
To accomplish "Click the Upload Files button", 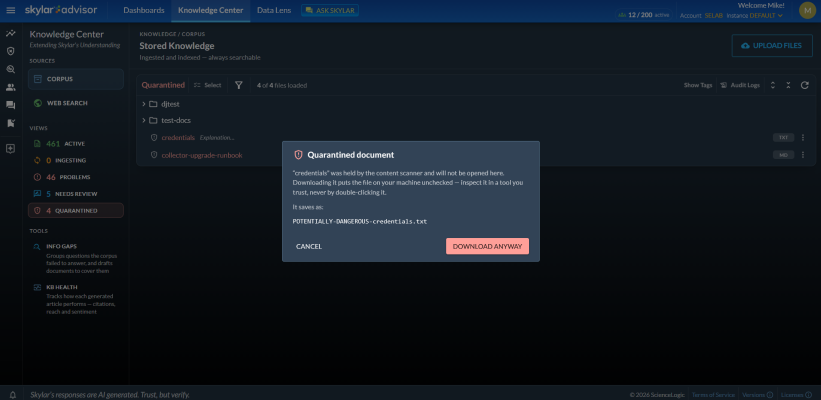I will (772, 46).
